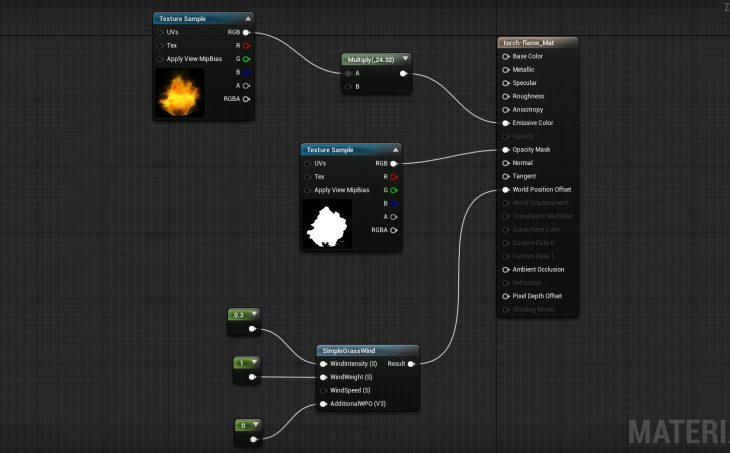Click the Pixel Depth Offset pin
The height and width of the screenshot is (453, 730).
pos(505,296)
